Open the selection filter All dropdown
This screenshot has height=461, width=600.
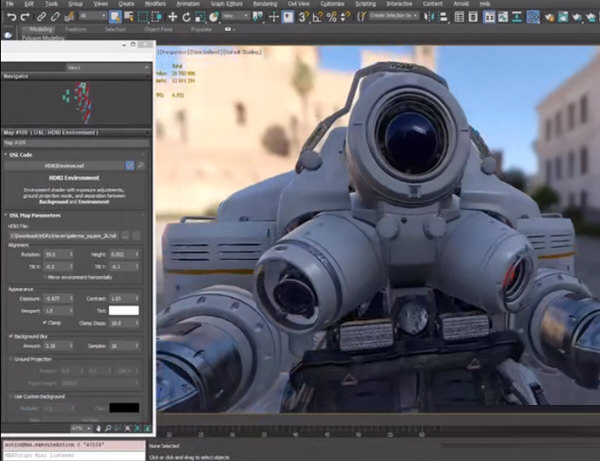point(93,16)
